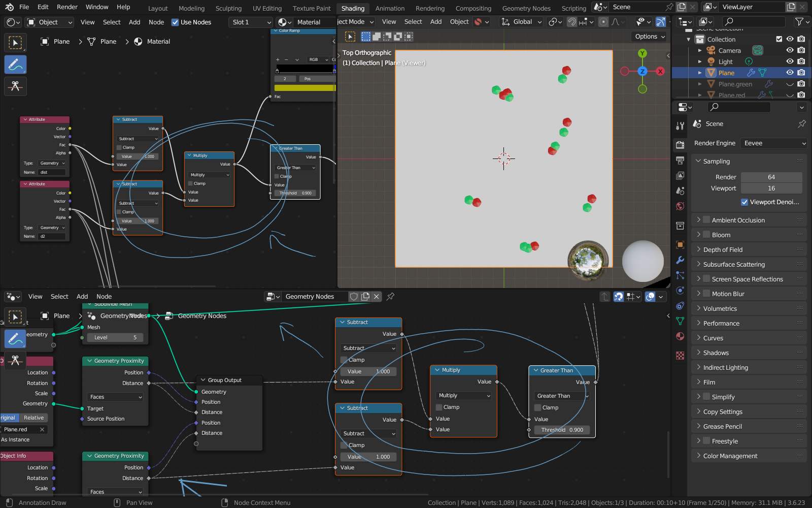The width and height of the screenshot is (812, 508).
Task: Click the Output properties printer tab
Action: (680, 161)
